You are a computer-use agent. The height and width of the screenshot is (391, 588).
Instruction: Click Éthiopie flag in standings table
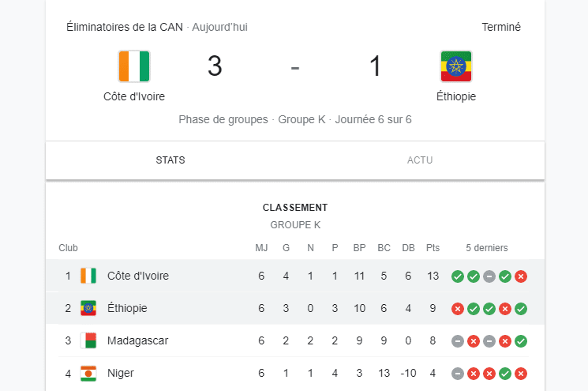[88, 308]
